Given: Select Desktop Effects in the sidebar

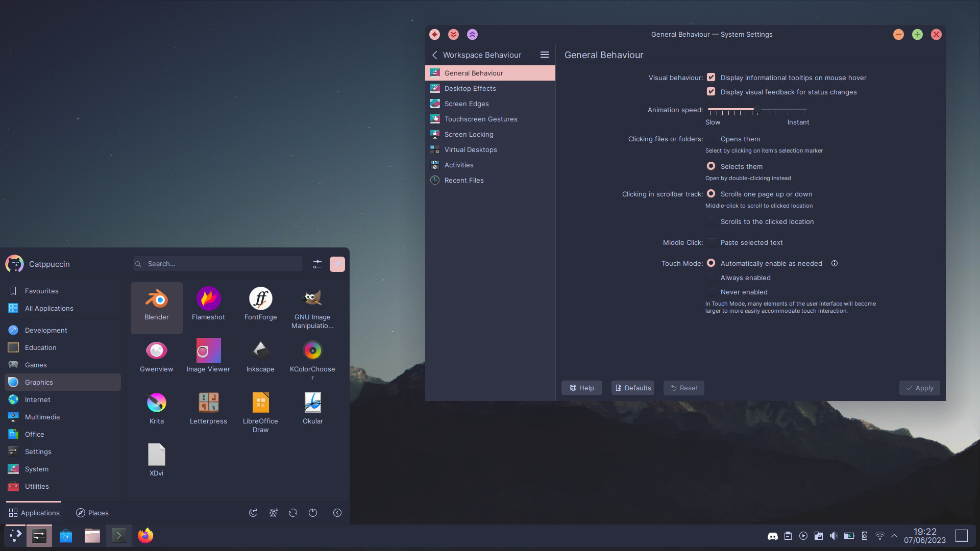Looking at the screenshot, I should (470, 88).
